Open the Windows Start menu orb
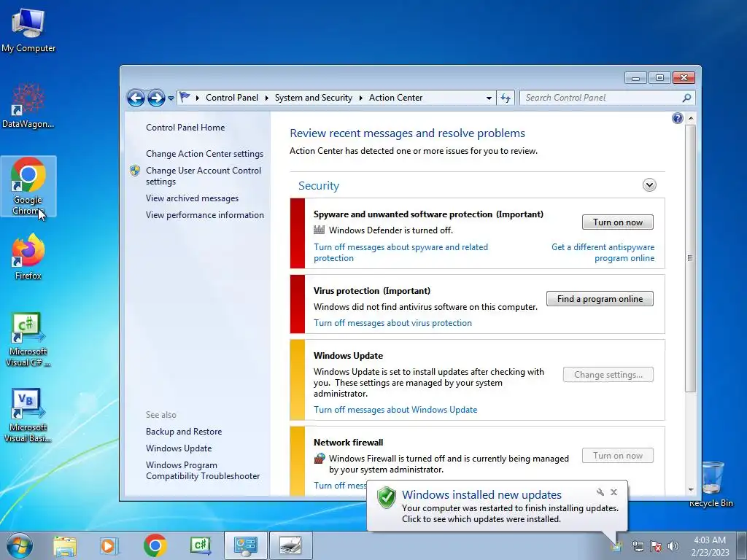Viewport: 747px width, 560px height. (20, 545)
